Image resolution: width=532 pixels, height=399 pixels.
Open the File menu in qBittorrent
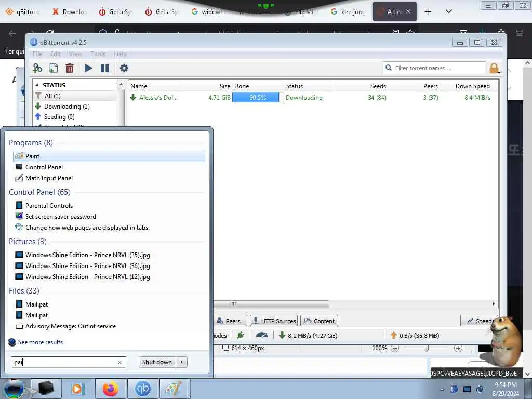click(x=37, y=54)
